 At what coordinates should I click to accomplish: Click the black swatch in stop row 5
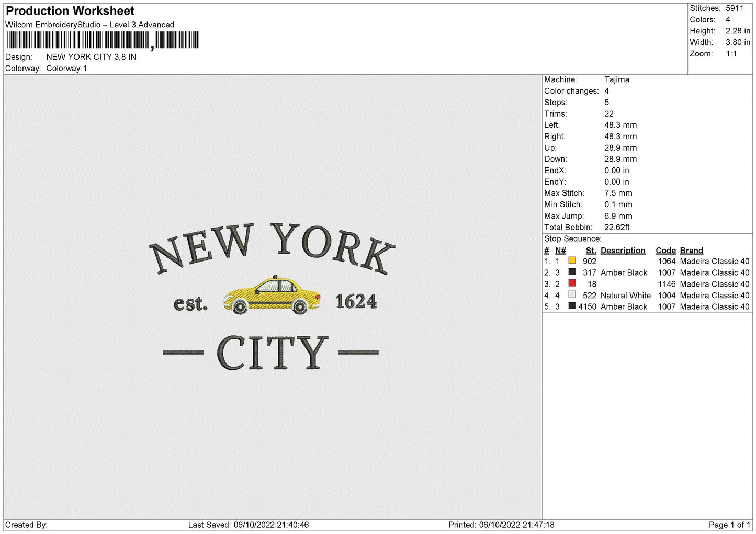click(572, 306)
